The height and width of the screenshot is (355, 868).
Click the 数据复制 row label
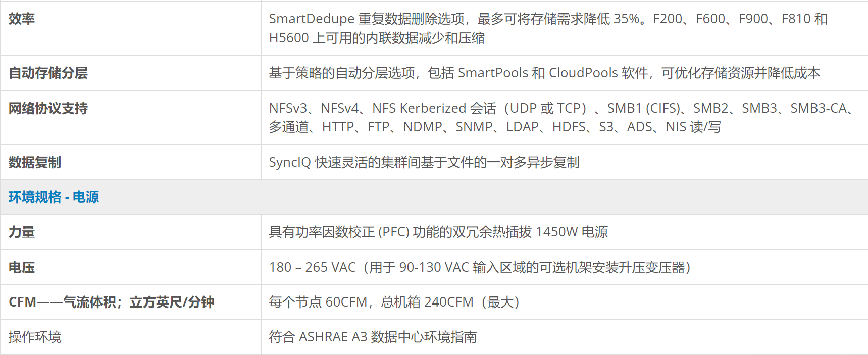(35, 162)
